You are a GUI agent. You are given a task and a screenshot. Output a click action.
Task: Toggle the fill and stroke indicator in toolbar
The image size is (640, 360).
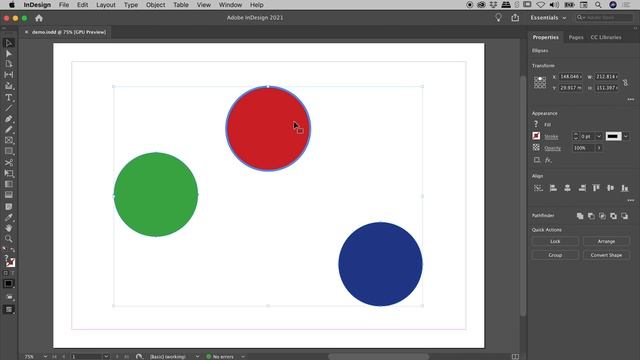point(9,261)
